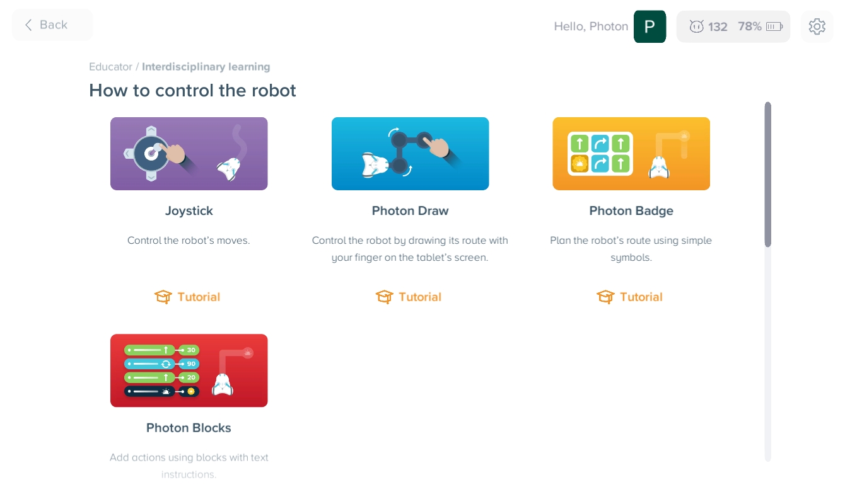Click "Control the robot's moves." description
Viewport: 845px width, 504px height.
pos(189,241)
